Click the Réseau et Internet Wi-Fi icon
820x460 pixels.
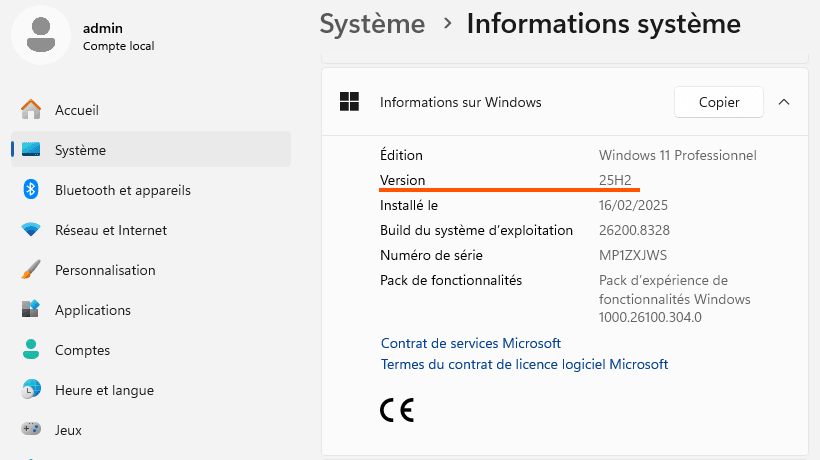[31, 229]
